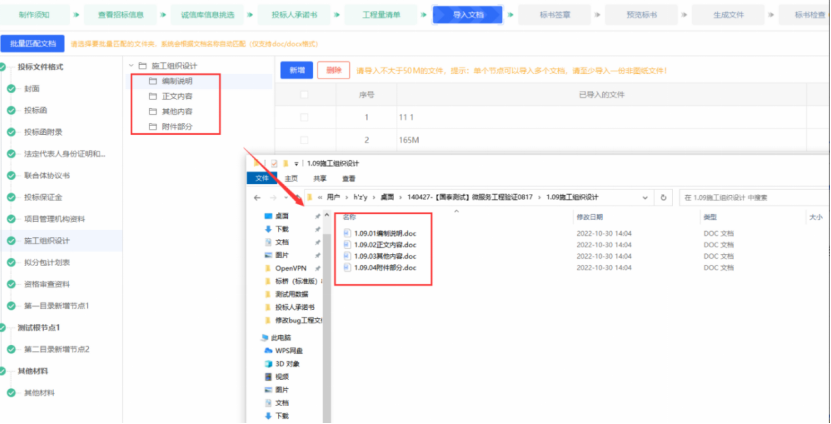Check the box for row 2 (165M)
The height and width of the screenshot is (424, 831).
(x=305, y=140)
